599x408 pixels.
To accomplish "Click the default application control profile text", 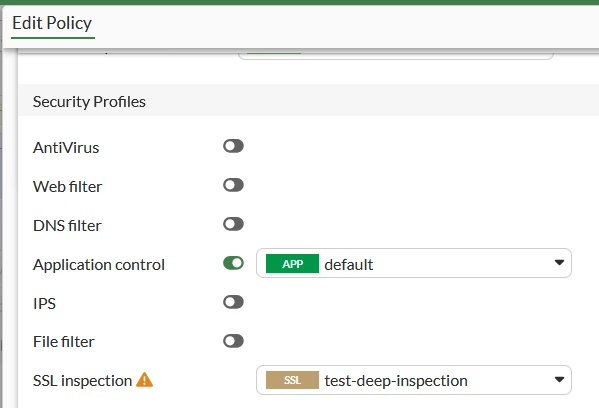I will (348, 264).
